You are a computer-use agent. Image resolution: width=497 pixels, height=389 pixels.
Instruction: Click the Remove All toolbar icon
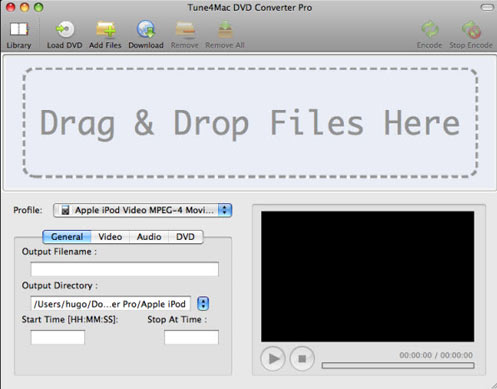(225, 29)
